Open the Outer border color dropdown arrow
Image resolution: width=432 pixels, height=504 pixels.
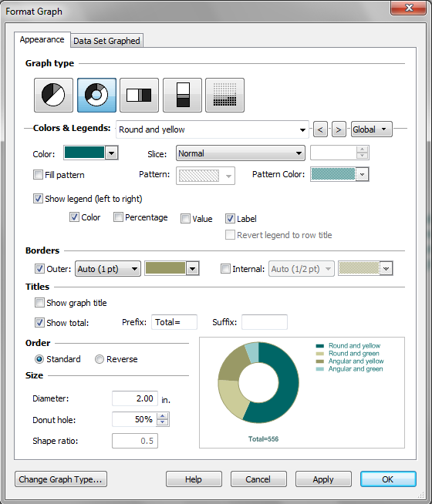pyautogui.click(x=193, y=269)
